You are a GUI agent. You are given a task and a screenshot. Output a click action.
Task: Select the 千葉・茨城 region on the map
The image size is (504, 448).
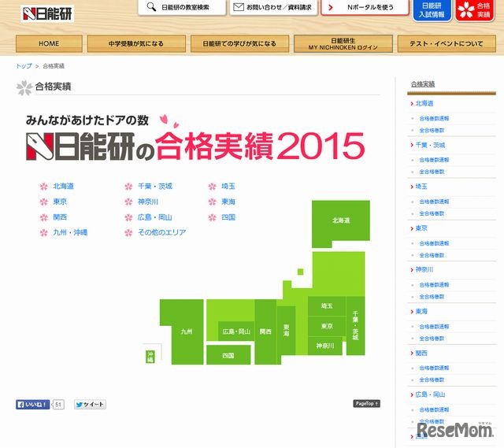coord(355,325)
